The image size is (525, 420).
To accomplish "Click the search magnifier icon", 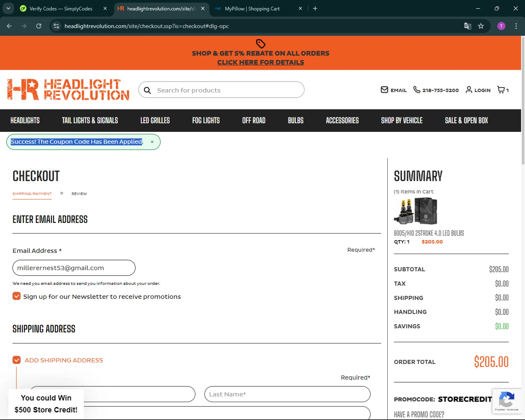I will (147, 90).
